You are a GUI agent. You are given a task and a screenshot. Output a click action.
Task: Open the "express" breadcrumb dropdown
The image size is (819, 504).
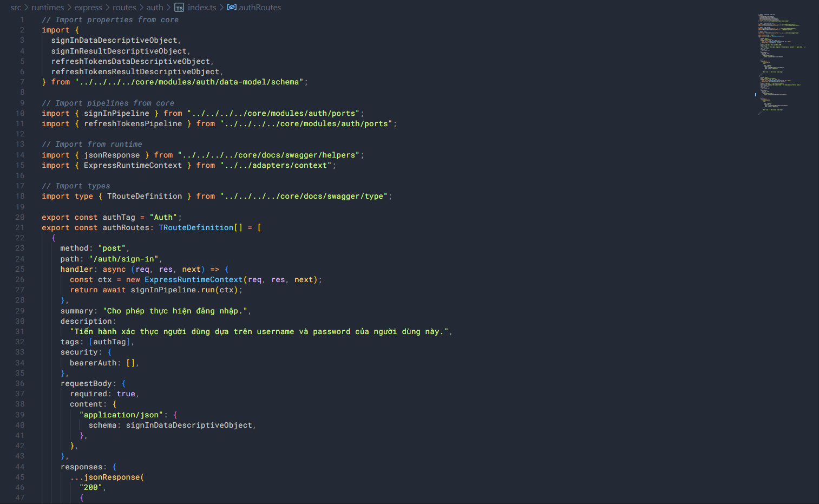pos(88,8)
